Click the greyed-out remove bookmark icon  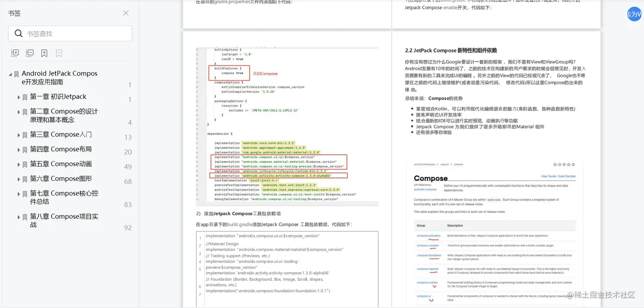(x=59, y=53)
